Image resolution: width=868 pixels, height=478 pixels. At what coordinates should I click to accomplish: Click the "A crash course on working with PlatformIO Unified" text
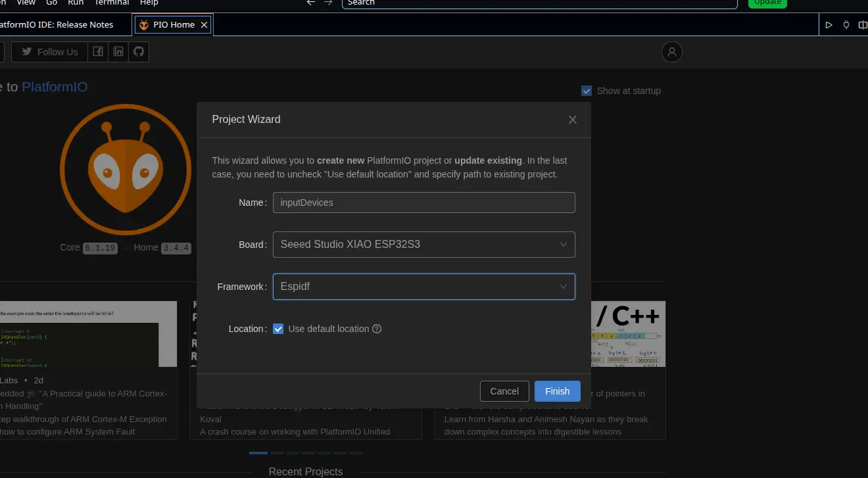tap(295, 432)
